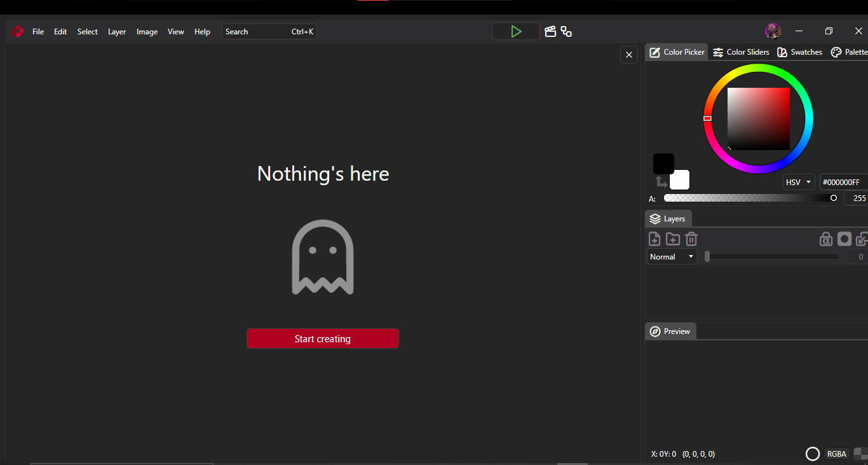
Task: Open the HSV color model dropdown
Action: tap(798, 182)
